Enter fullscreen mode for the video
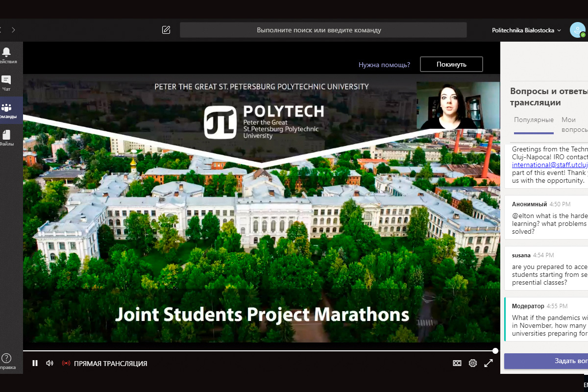Viewport: 588px width, 392px height. coord(489,363)
